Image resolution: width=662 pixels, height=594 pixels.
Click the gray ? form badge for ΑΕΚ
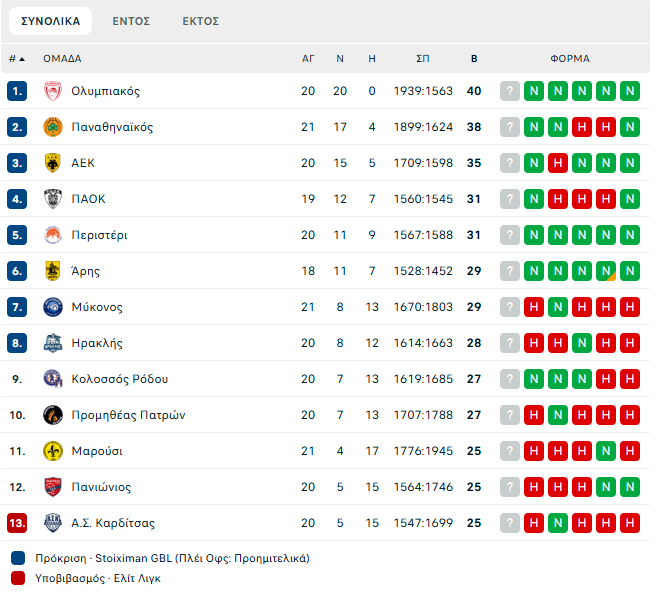coord(510,163)
